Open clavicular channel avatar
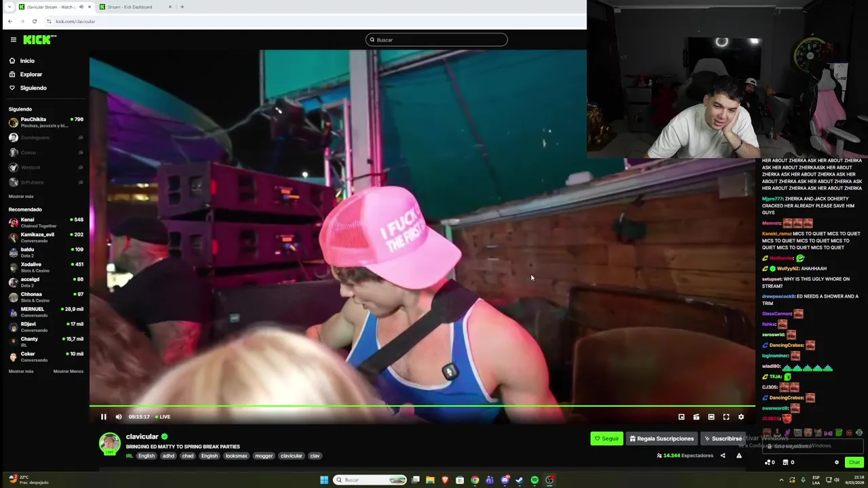Viewport: 868px width, 488px height. pyautogui.click(x=110, y=443)
